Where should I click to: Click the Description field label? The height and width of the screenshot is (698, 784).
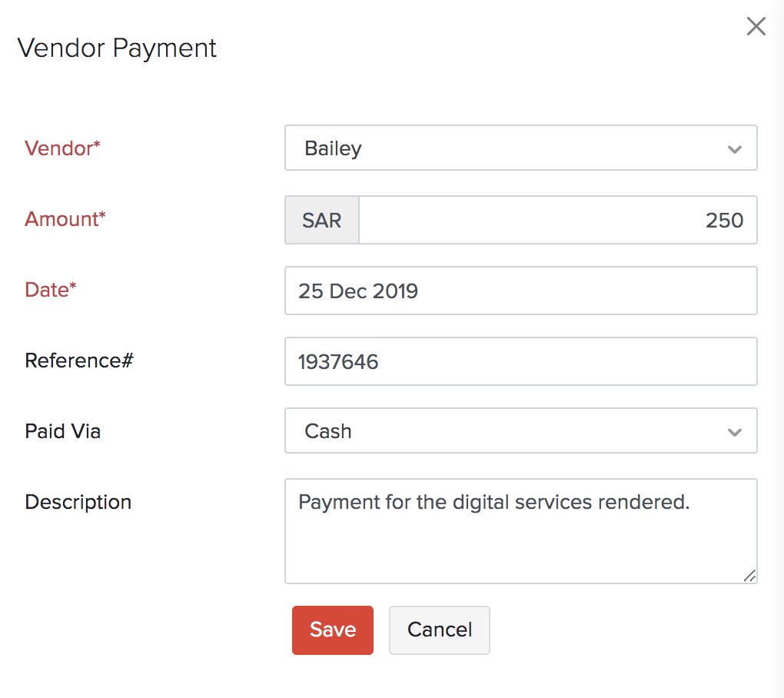(x=78, y=502)
